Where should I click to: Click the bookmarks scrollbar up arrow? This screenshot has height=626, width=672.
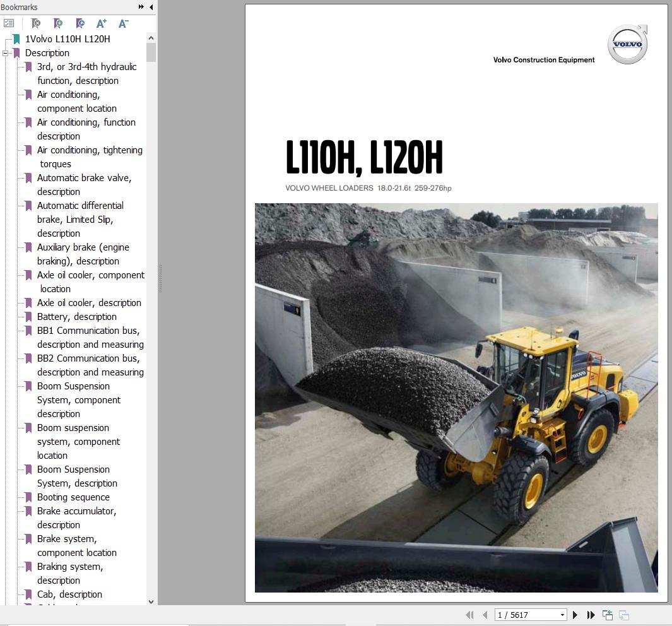point(151,38)
